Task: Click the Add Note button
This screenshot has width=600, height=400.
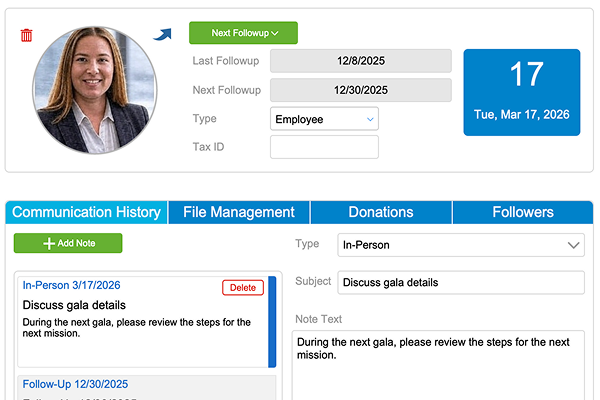Action: coord(68,243)
